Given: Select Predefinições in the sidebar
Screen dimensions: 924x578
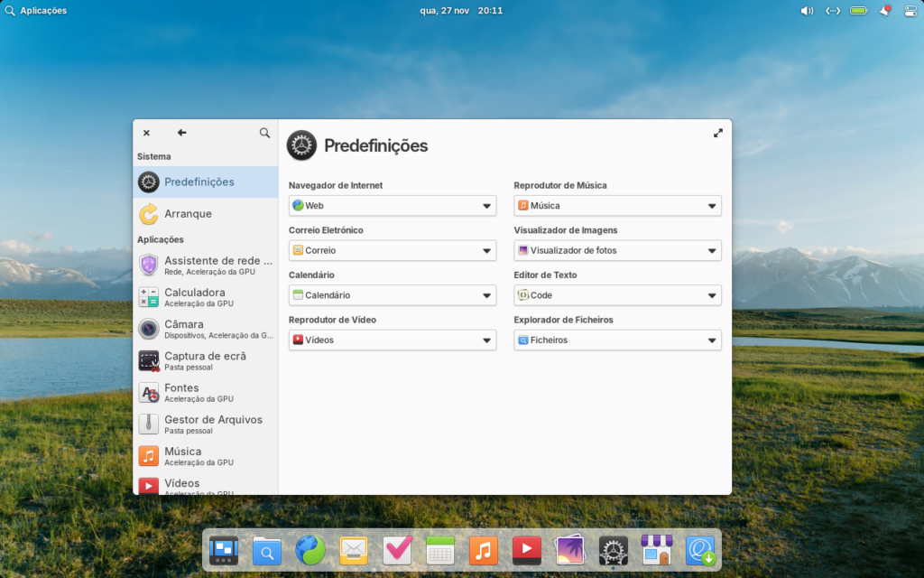Looking at the screenshot, I should coord(206,182).
